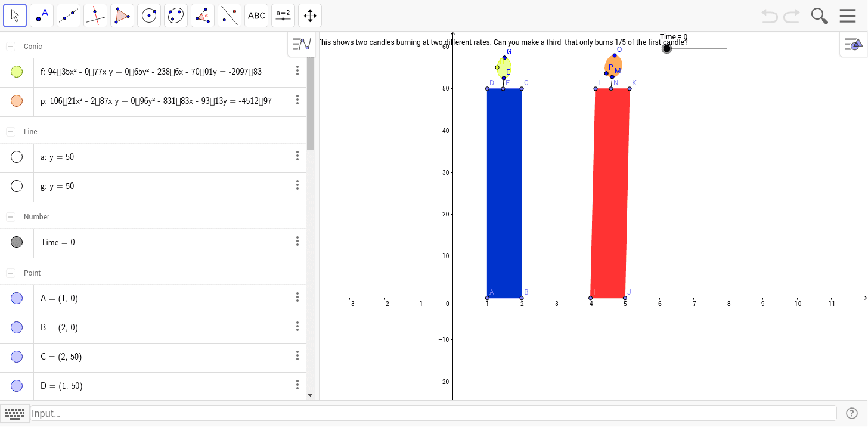Select the row g: y = 50

[153, 187]
